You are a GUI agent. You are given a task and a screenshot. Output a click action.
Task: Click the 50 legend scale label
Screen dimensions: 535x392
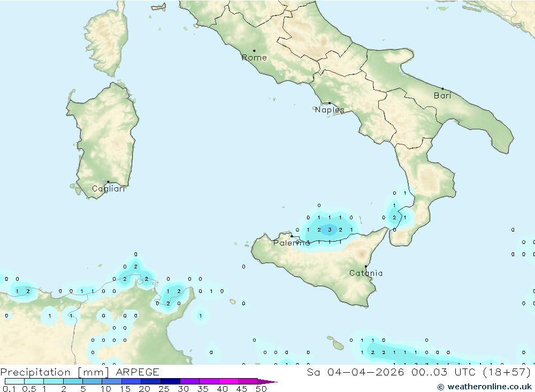(x=262, y=389)
